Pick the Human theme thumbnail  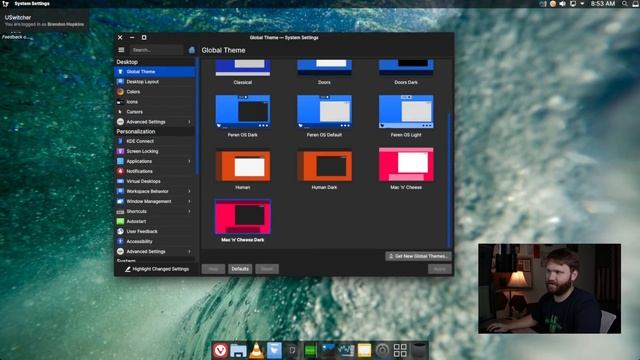(x=243, y=165)
